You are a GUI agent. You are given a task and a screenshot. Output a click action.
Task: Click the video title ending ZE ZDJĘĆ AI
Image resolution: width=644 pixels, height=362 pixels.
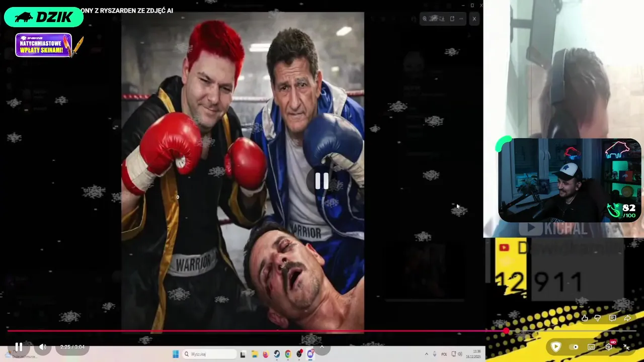pos(126,11)
